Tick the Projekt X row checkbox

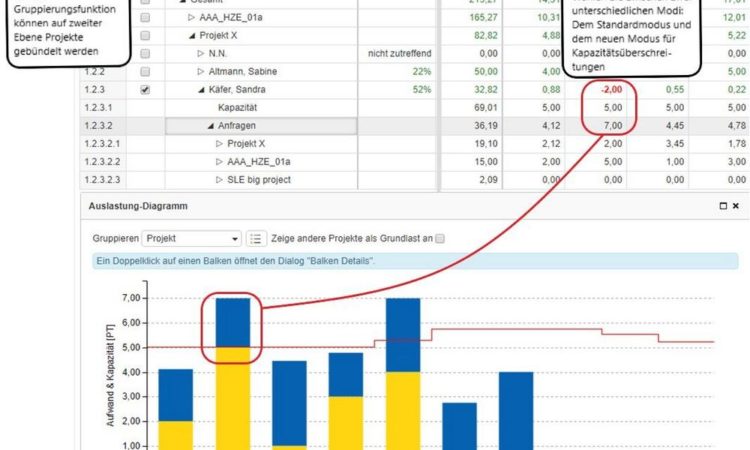tap(145, 35)
